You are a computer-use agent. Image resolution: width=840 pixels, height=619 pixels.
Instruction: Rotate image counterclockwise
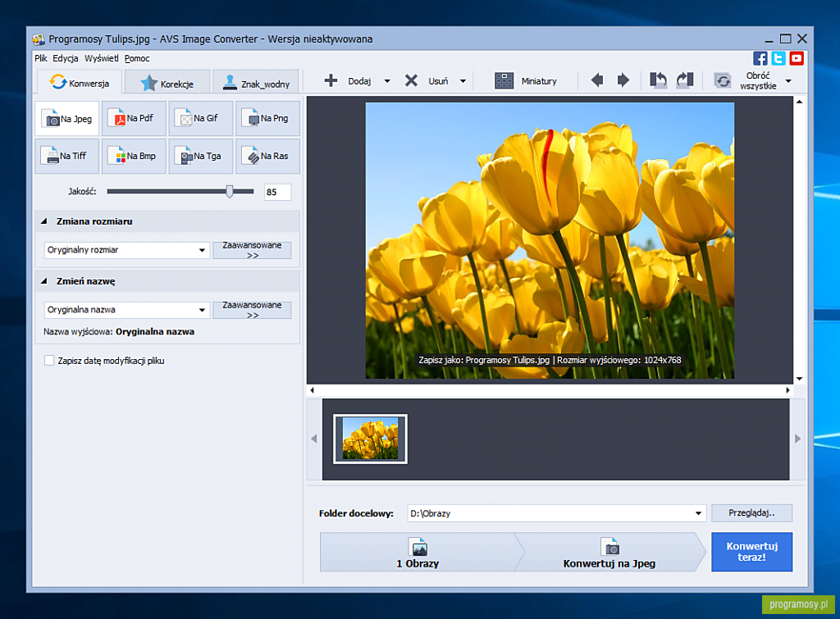click(659, 80)
